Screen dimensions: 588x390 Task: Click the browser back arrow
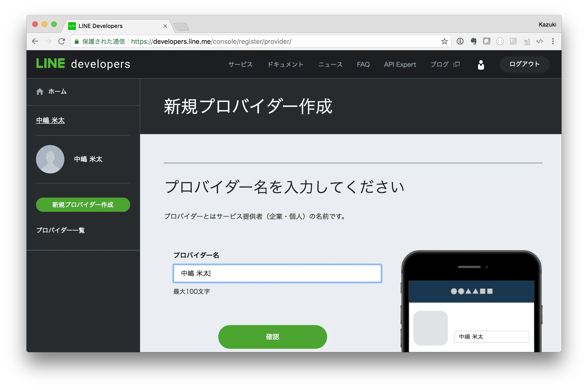(x=35, y=41)
